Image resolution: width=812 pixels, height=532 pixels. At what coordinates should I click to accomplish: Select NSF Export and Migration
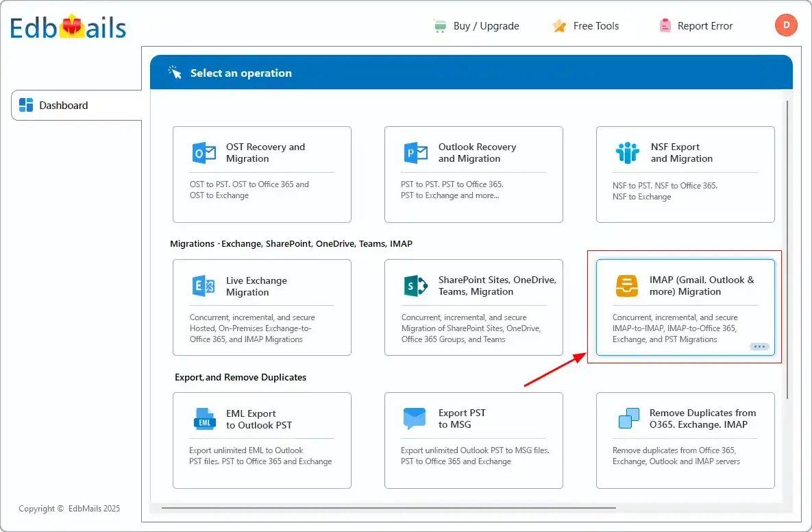pos(685,175)
